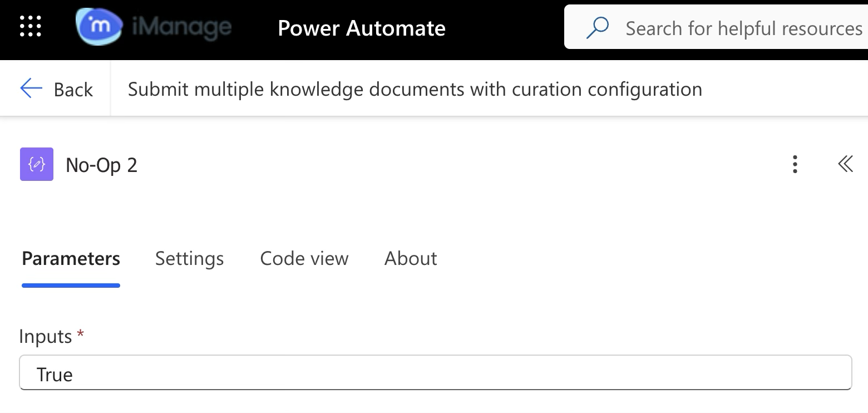The height and width of the screenshot is (413, 868).
Task: Click the iManage logo
Action: coord(154,27)
